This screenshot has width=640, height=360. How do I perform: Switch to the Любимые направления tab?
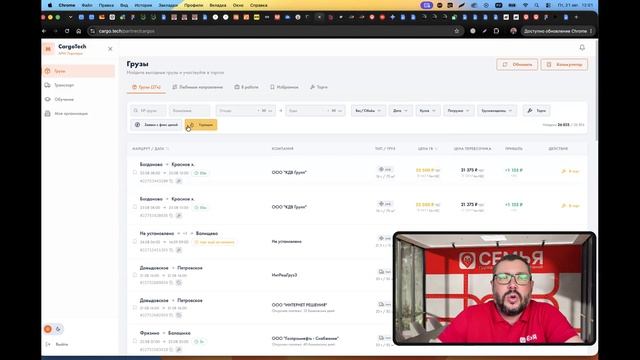coord(198,87)
